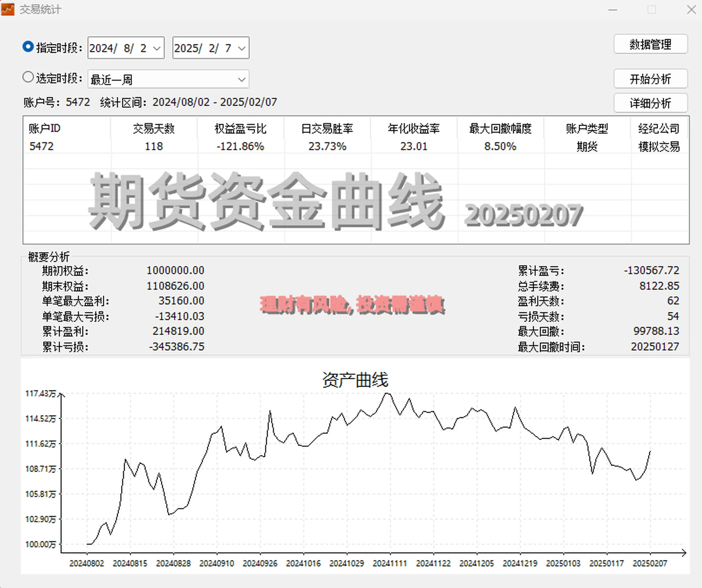Click the 日交易胜率 column header
702x588 pixels.
pyautogui.click(x=327, y=128)
